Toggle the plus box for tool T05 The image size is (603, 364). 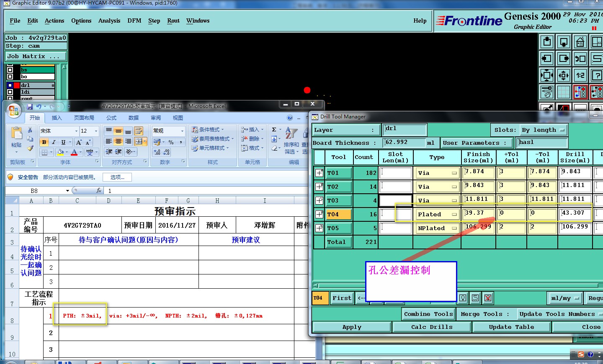pos(319,228)
